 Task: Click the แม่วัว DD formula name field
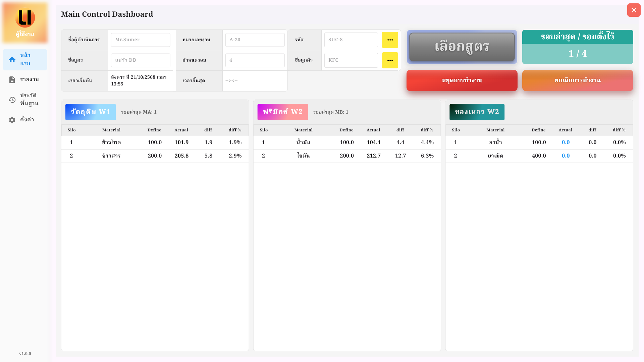point(141,60)
